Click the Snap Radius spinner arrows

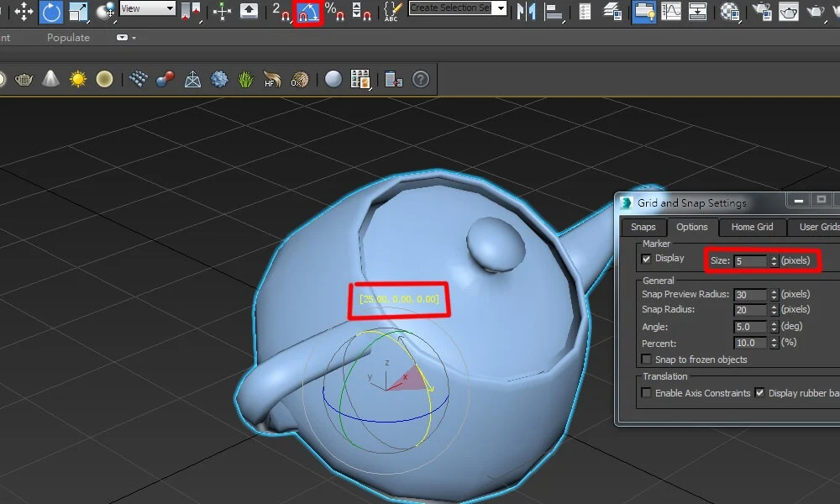click(774, 310)
